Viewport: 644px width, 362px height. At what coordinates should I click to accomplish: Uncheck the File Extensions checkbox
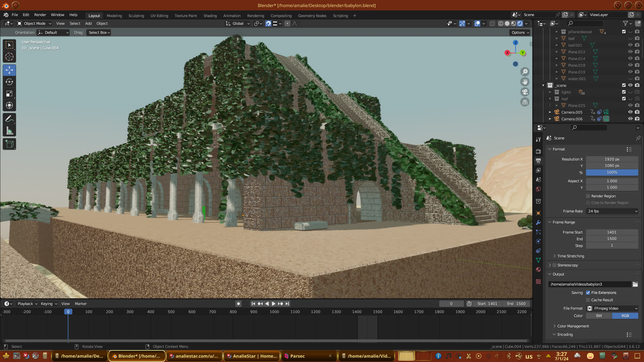[588, 293]
